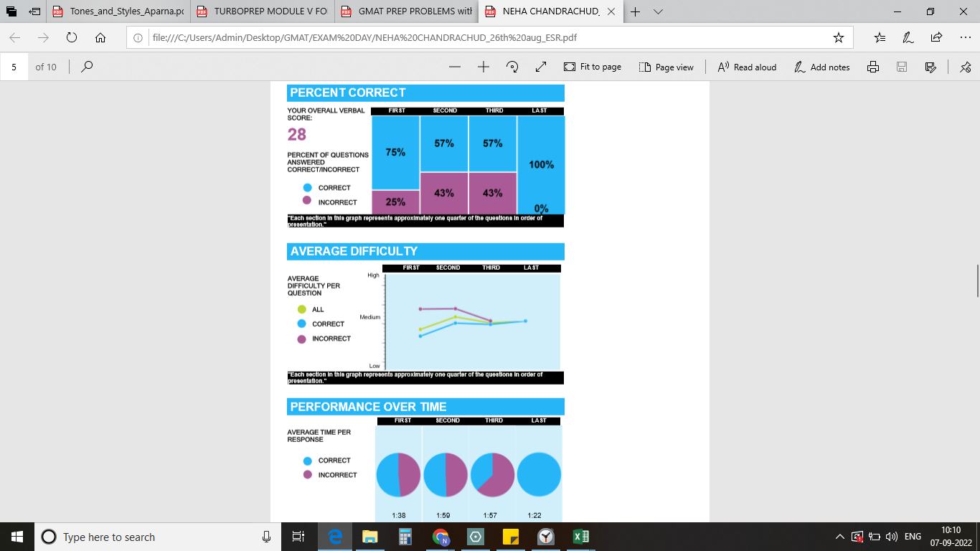The width and height of the screenshot is (980, 551).
Task: Print the PDF document
Action: pos(873,67)
